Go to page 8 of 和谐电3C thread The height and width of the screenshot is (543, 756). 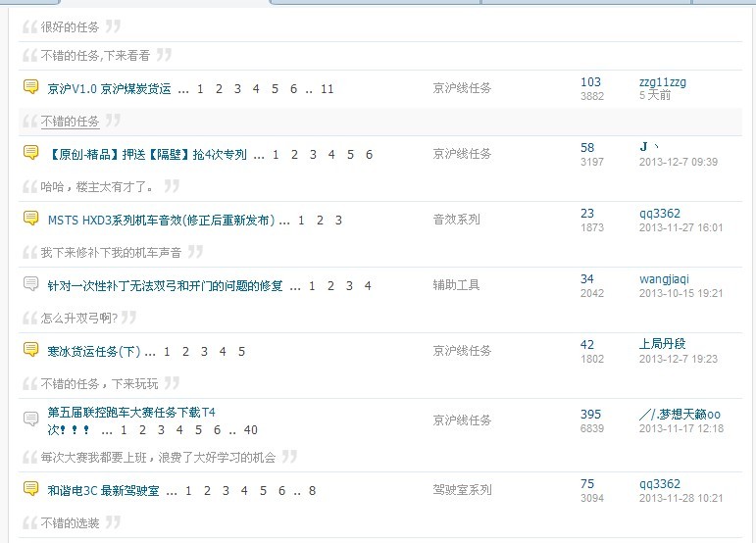[312, 491]
